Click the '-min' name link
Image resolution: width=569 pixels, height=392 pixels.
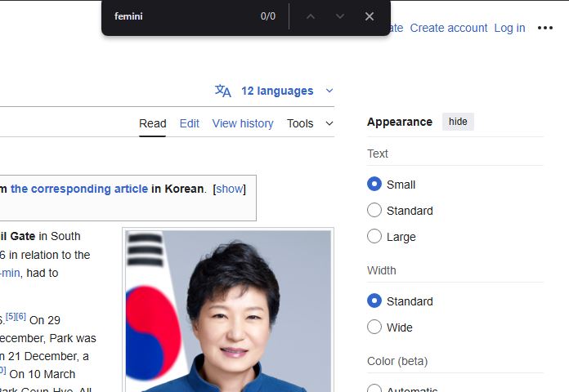10,273
